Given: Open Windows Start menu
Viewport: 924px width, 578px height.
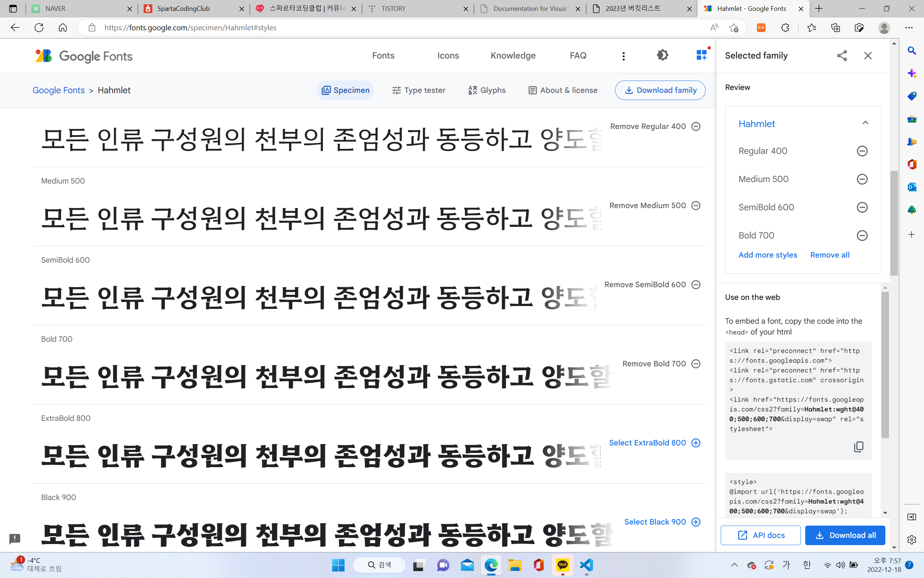Looking at the screenshot, I should [338, 565].
